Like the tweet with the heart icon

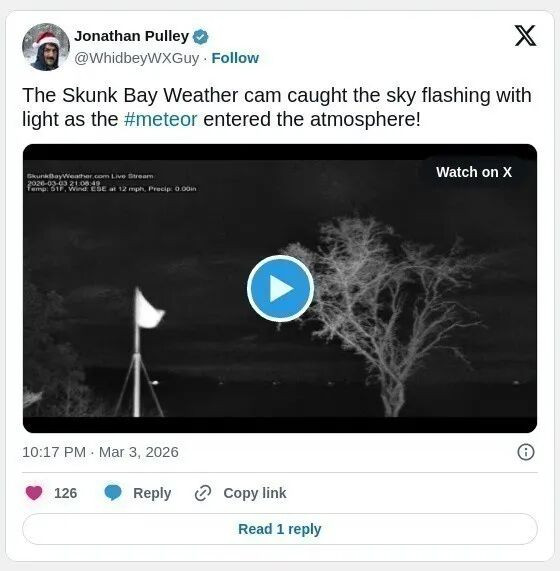point(34,493)
